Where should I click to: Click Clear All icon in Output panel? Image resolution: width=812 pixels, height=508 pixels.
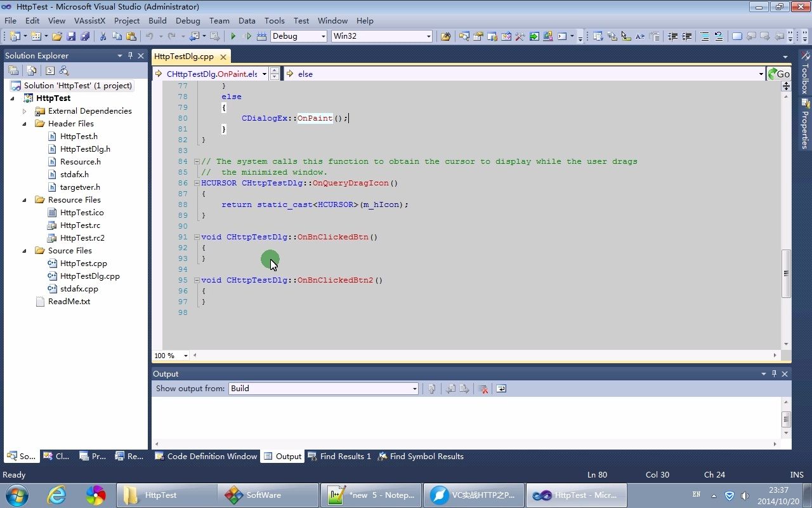(483, 389)
